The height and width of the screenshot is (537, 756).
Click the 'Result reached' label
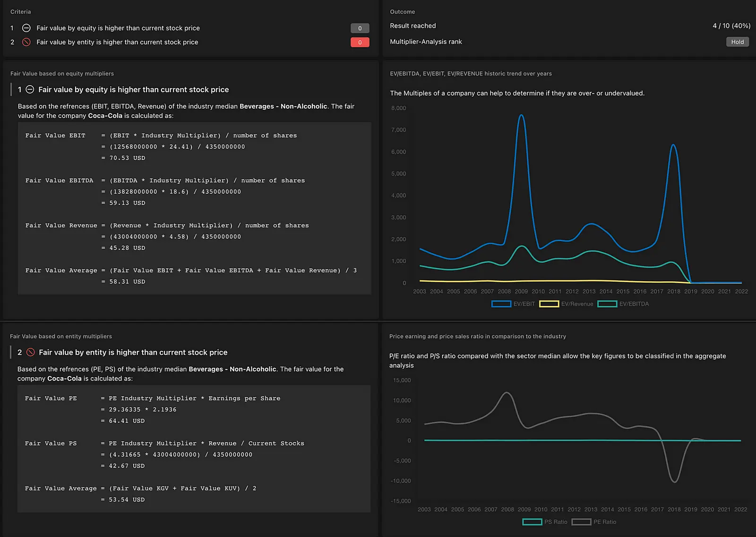412,26
